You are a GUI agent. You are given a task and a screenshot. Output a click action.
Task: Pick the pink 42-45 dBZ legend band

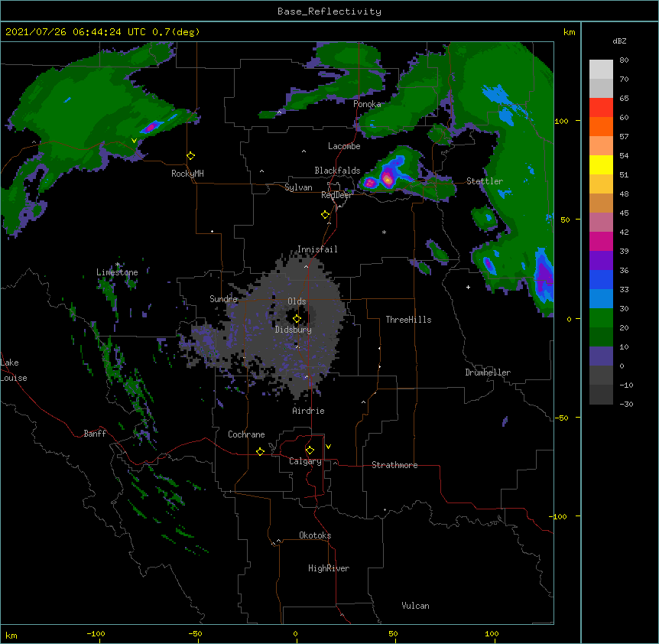click(601, 223)
